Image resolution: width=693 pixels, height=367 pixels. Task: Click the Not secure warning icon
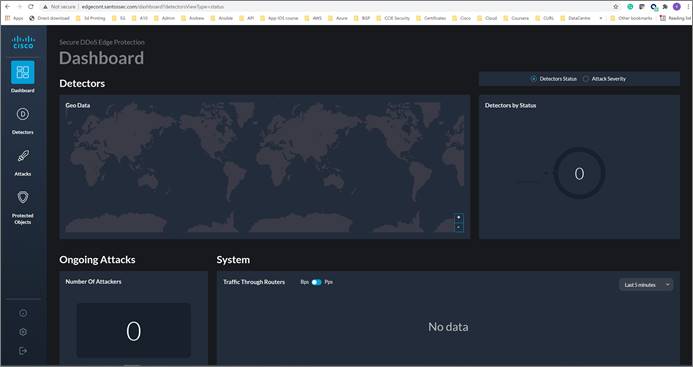(x=45, y=7)
